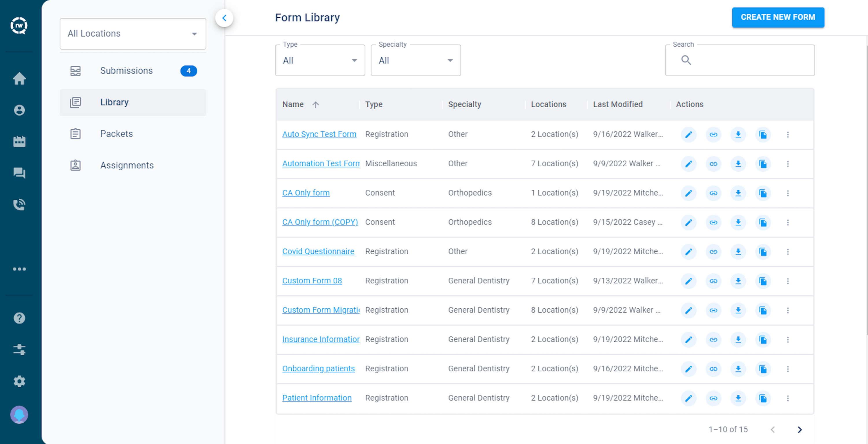
Task: Open the CA Only form link
Action: coord(306,193)
